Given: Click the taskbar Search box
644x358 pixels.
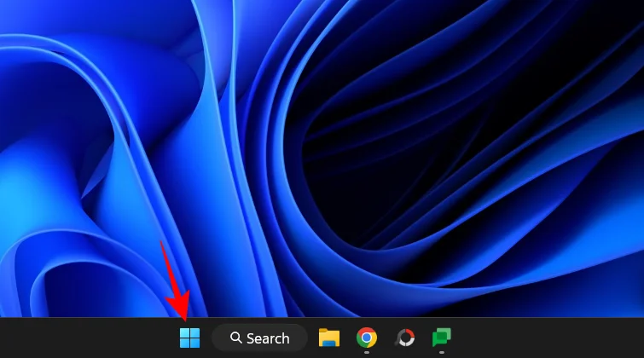Looking at the screenshot, I should pos(259,338).
